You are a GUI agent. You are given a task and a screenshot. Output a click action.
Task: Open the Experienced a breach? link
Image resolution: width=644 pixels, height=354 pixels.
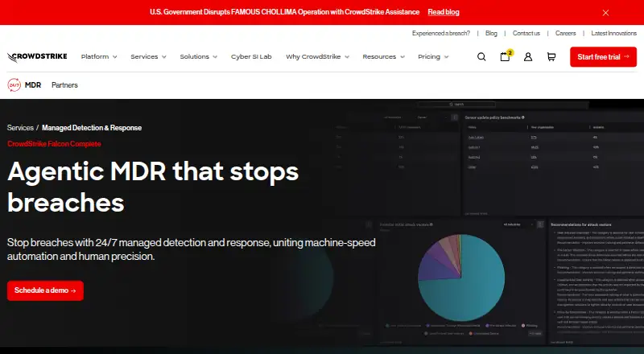440,33
